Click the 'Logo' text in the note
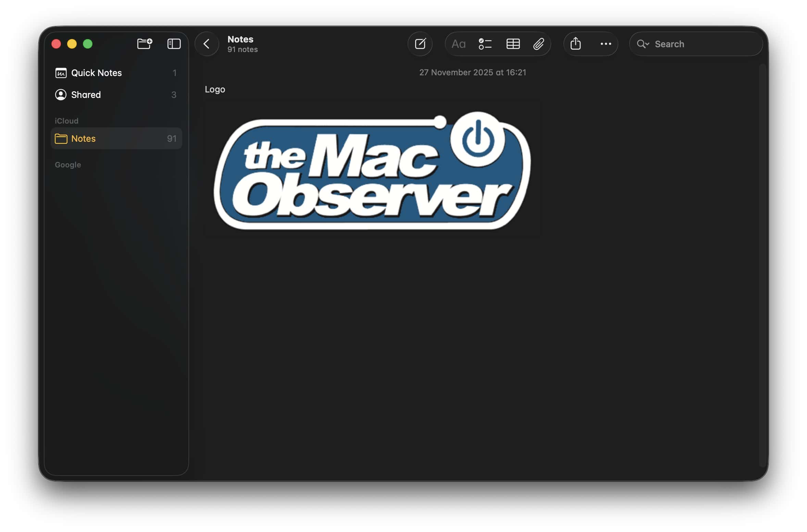Image resolution: width=807 pixels, height=532 pixels. tap(215, 89)
